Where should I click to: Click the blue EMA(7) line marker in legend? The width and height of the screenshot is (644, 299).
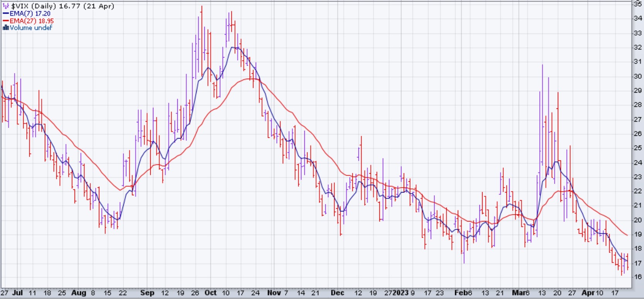6,14
